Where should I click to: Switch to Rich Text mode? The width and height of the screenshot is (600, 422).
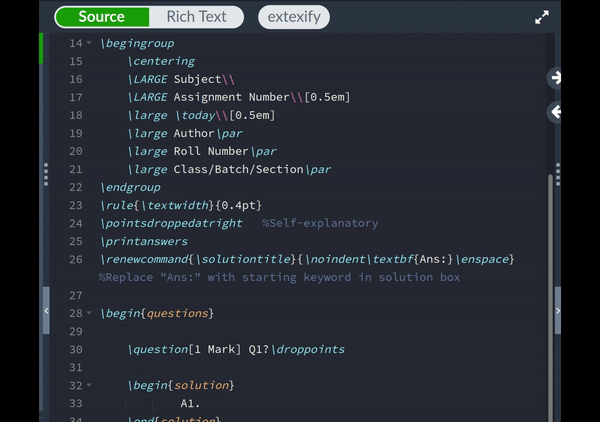(x=196, y=17)
